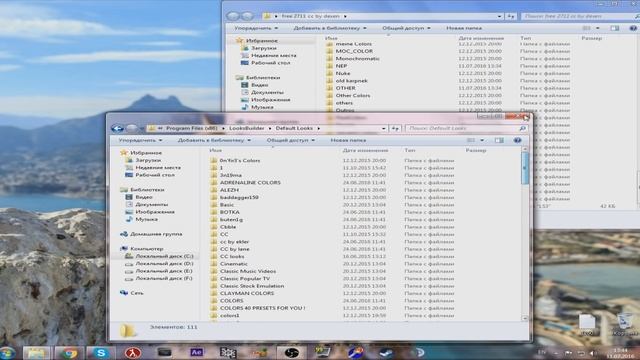Screen dimensions: 640x360
Task: Open address history dropdown in Default Looks window
Action: pos(383,129)
